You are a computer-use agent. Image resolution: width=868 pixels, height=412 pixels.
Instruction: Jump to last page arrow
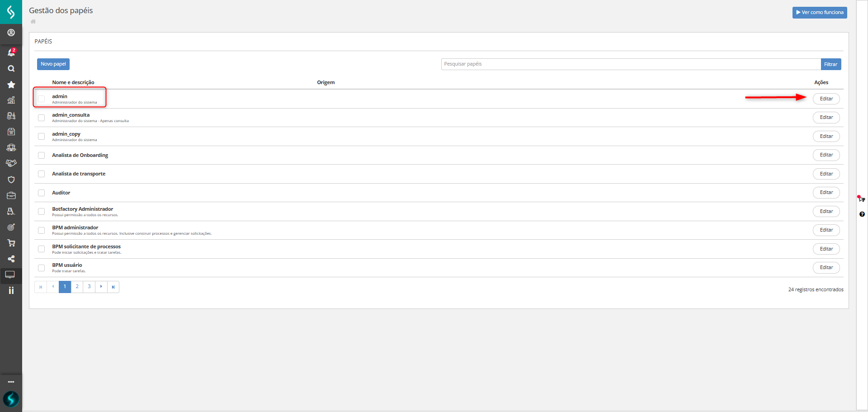(x=113, y=287)
